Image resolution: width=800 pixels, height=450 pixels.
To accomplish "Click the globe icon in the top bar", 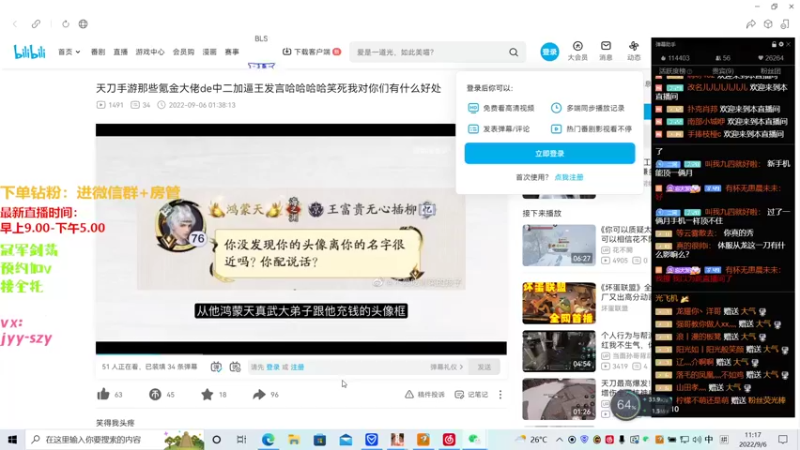I will coord(83,24).
